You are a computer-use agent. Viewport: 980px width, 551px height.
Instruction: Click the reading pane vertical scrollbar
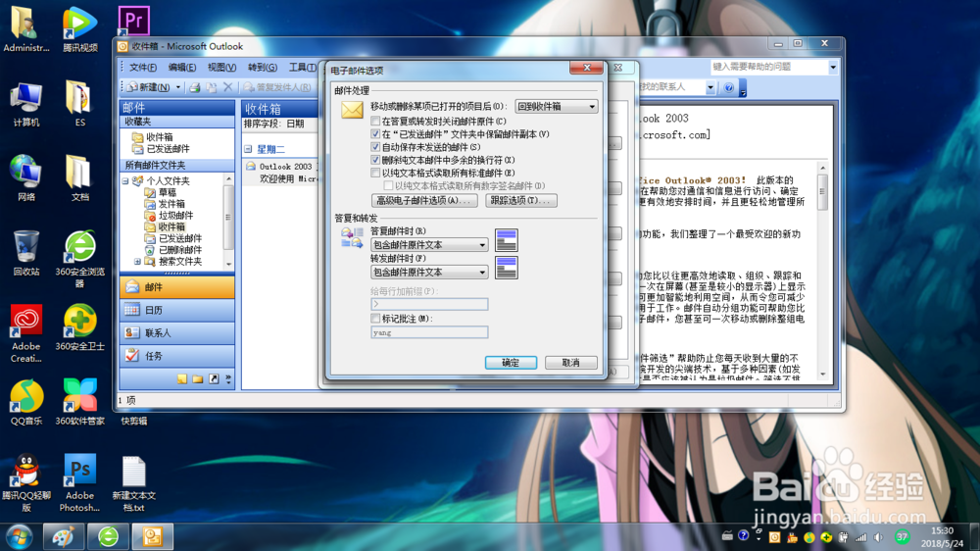[822, 272]
